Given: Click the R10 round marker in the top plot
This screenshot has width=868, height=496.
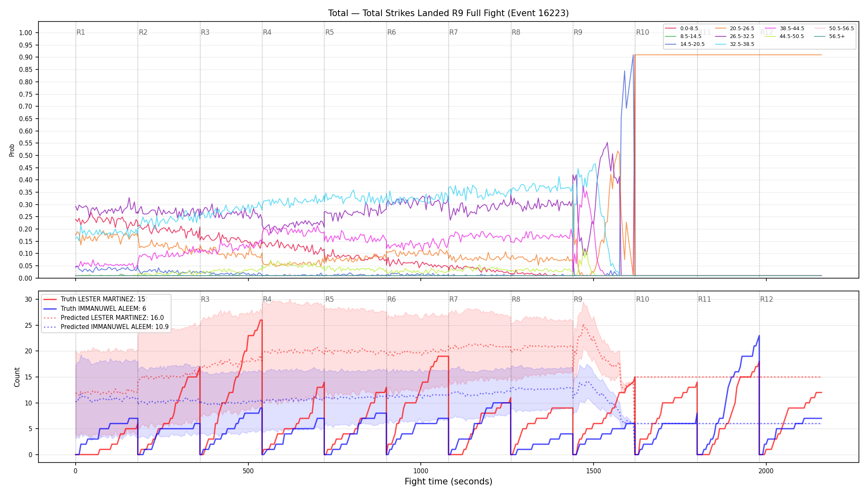Looking at the screenshot, I should pos(642,32).
